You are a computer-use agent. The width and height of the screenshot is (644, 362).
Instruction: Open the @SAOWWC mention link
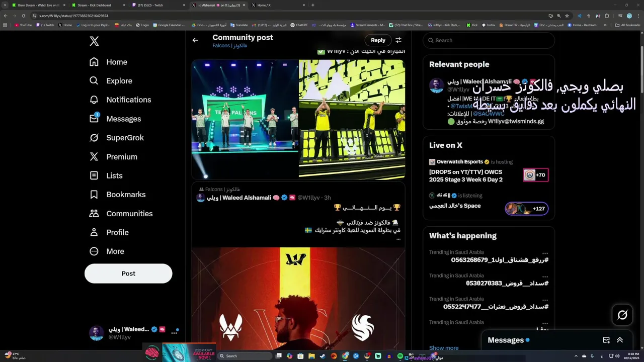489,114
